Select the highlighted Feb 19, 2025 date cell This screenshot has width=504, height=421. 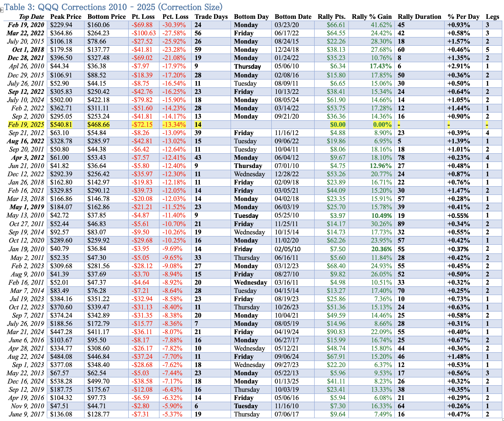(26, 125)
